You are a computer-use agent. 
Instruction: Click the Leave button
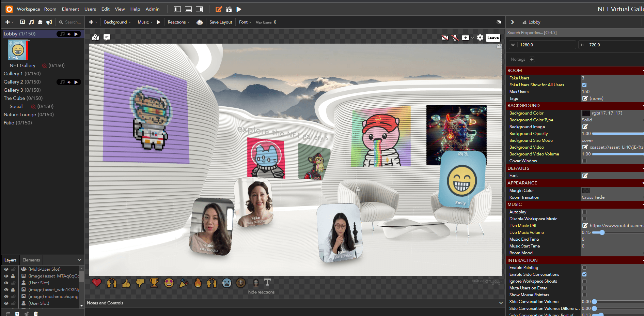(x=493, y=38)
